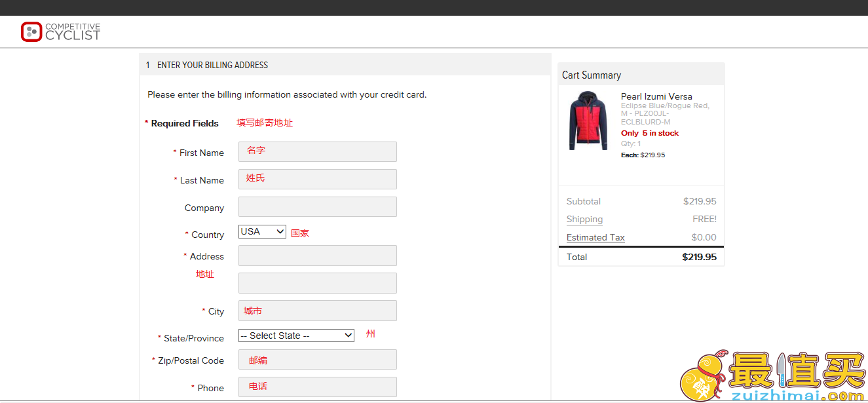This screenshot has width=868, height=403.
Task: Click into the Phone field
Action: click(x=318, y=387)
